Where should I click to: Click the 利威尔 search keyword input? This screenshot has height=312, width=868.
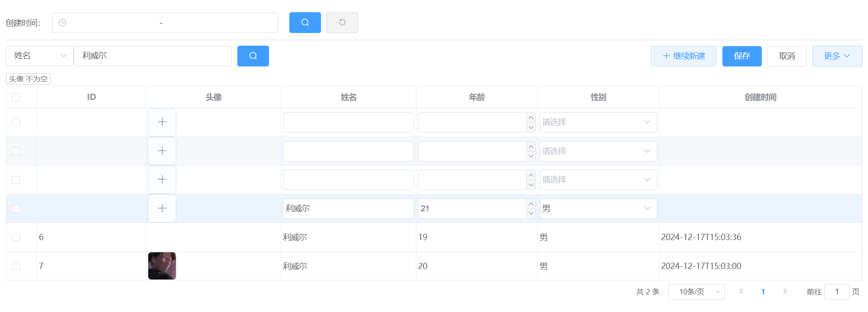tap(153, 56)
